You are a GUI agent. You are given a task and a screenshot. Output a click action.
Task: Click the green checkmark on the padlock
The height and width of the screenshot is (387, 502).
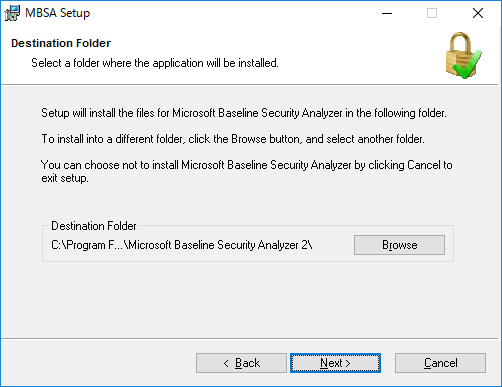468,65
